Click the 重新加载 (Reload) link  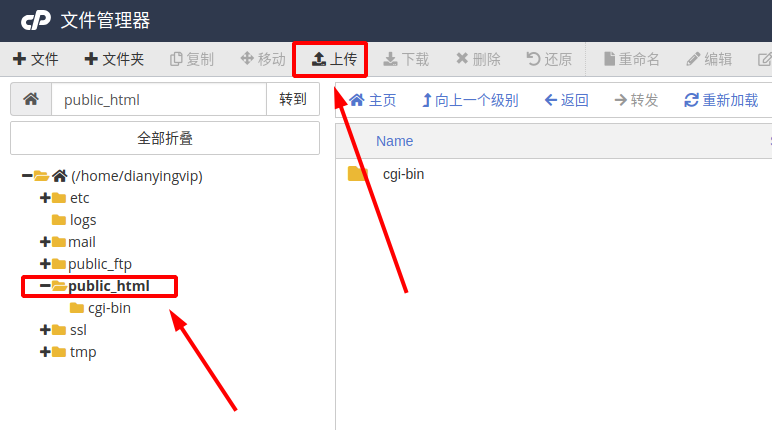(x=721, y=100)
